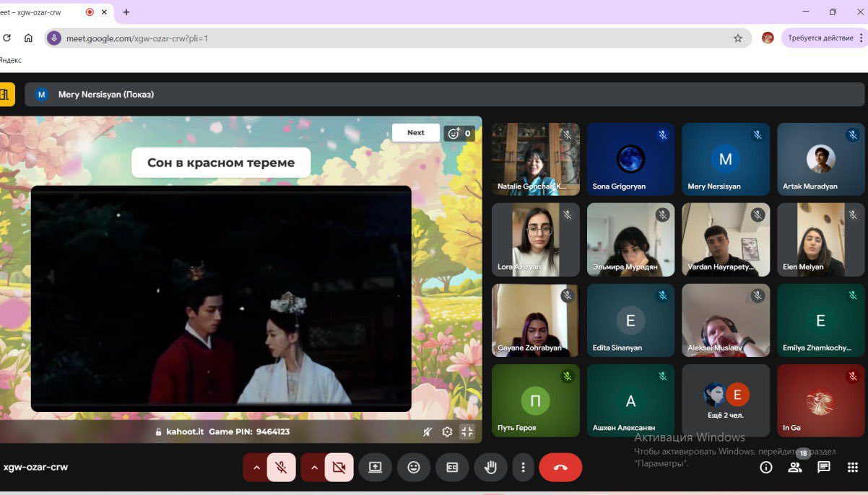Open the three-dot more options menu
Viewport: 868px width, 495px height.
(x=523, y=468)
